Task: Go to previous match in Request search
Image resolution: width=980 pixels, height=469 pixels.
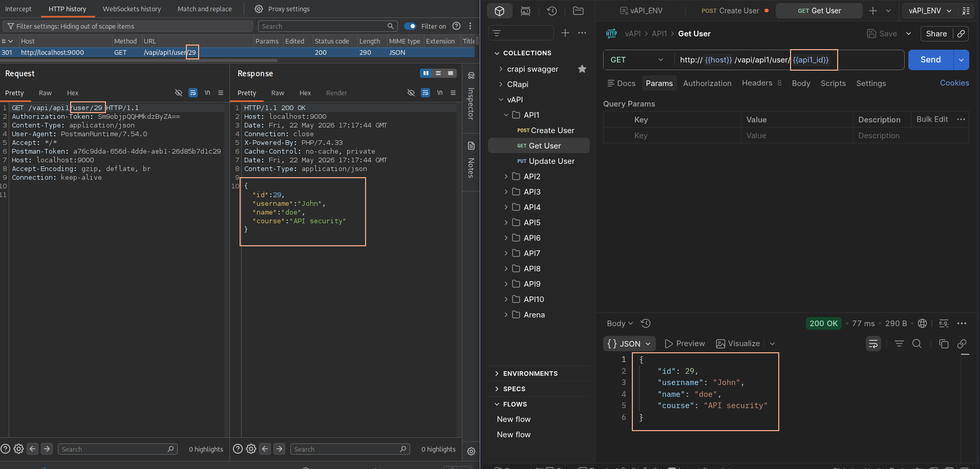Action: [x=33, y=449]
